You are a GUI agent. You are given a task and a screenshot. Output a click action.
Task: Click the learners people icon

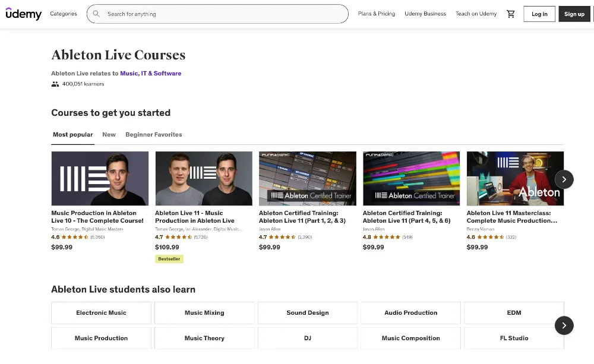(55, 84)
